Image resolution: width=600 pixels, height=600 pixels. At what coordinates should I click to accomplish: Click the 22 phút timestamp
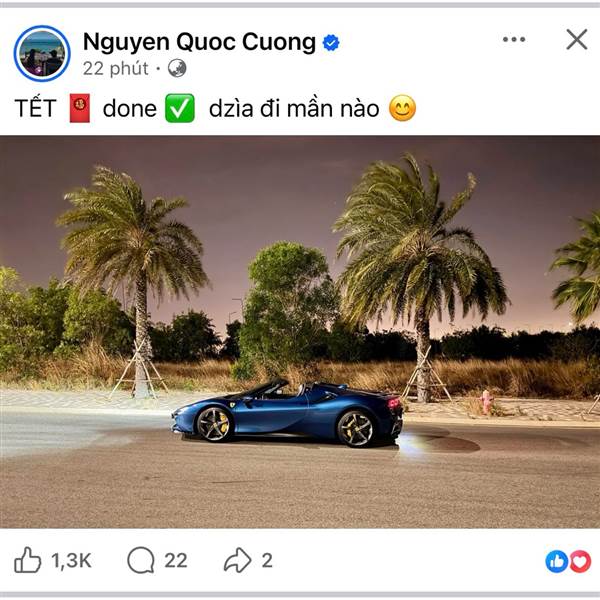coord(116,69)
